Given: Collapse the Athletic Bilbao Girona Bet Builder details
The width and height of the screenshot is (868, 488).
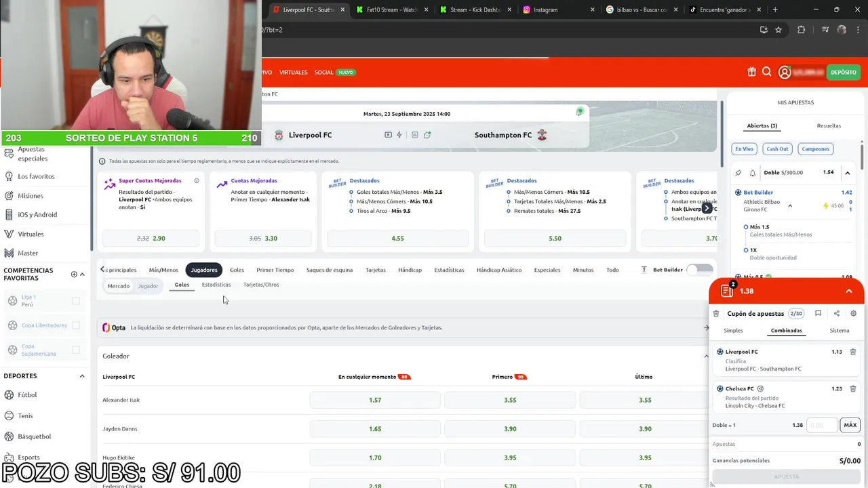Looking at the screenshot, I should 790,205.
